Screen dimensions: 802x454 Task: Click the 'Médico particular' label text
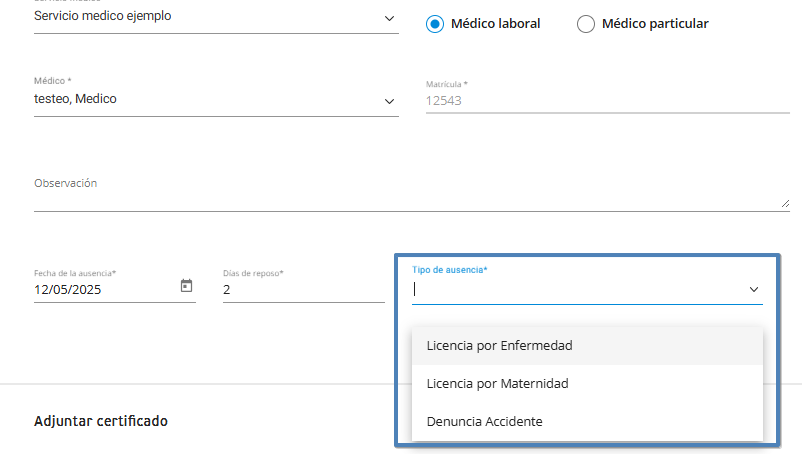[x=655, y=23]
